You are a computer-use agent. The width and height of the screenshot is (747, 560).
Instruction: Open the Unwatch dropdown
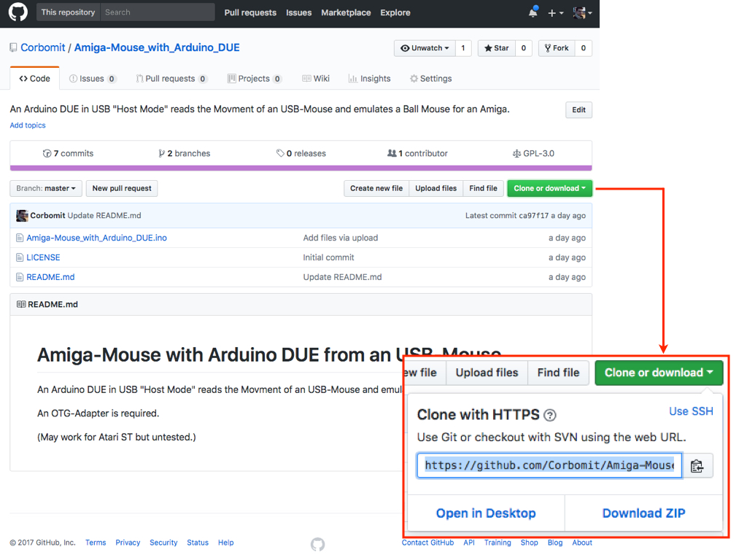point(425,48)
